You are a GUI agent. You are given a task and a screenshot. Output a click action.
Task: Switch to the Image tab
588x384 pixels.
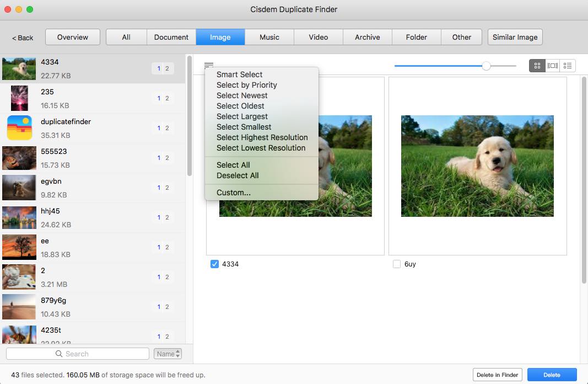[x=220, y=37]
